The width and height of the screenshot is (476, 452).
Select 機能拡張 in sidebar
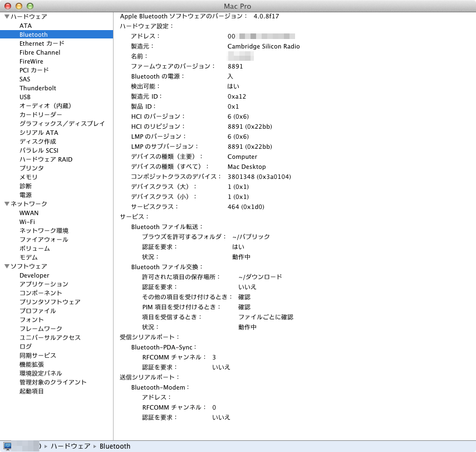tap(32, 364)
